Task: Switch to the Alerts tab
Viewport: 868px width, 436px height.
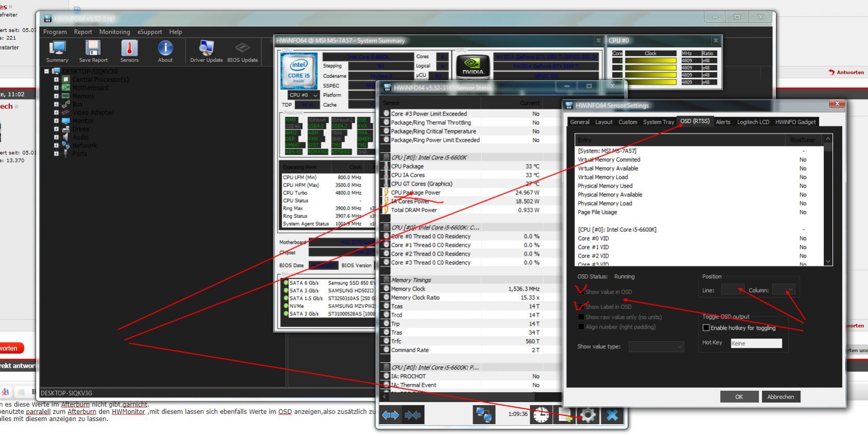Action: [723, 122]
